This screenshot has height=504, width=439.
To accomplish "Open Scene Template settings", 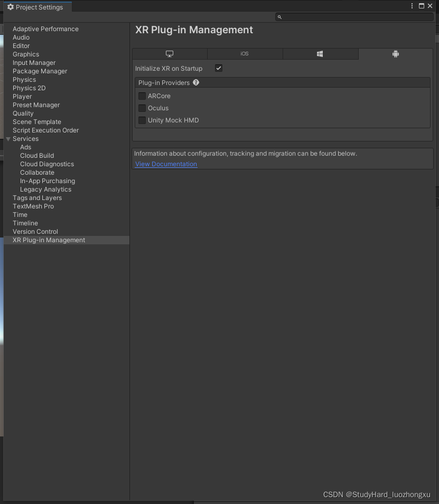I will (x=36, y=122).
